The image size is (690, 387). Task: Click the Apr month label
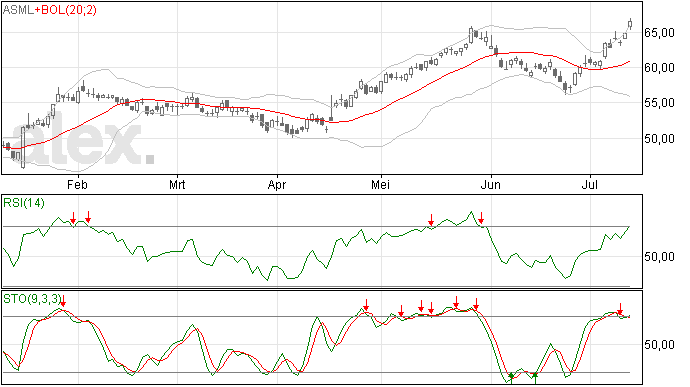coord(277,185)
